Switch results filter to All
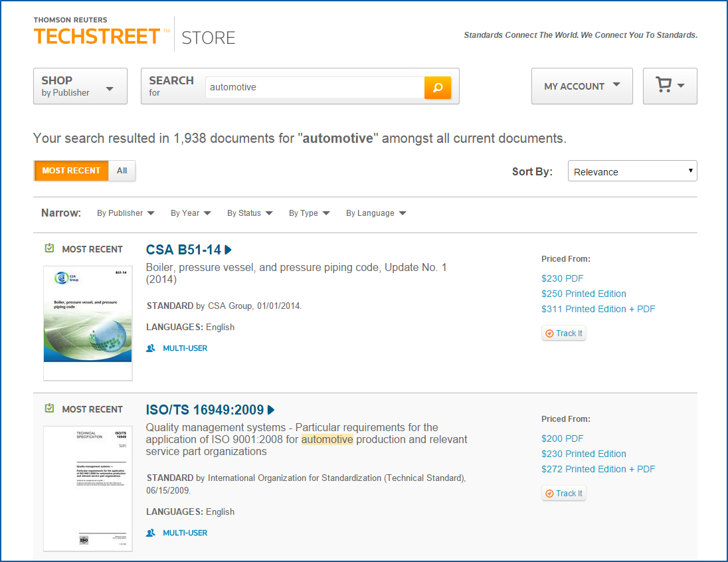Viewport: 728px width, 562px height. pyautogui.click(x=122, y=171)
